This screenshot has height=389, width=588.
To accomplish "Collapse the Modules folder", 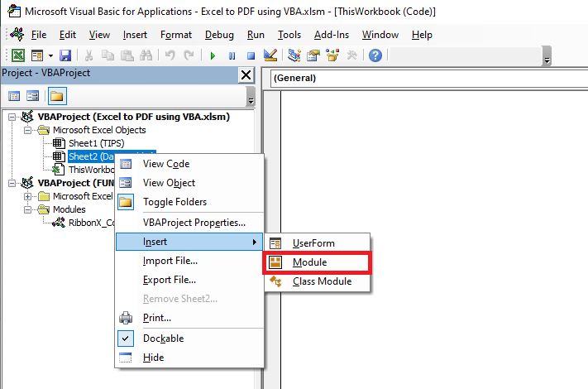I will coord(28,209).
